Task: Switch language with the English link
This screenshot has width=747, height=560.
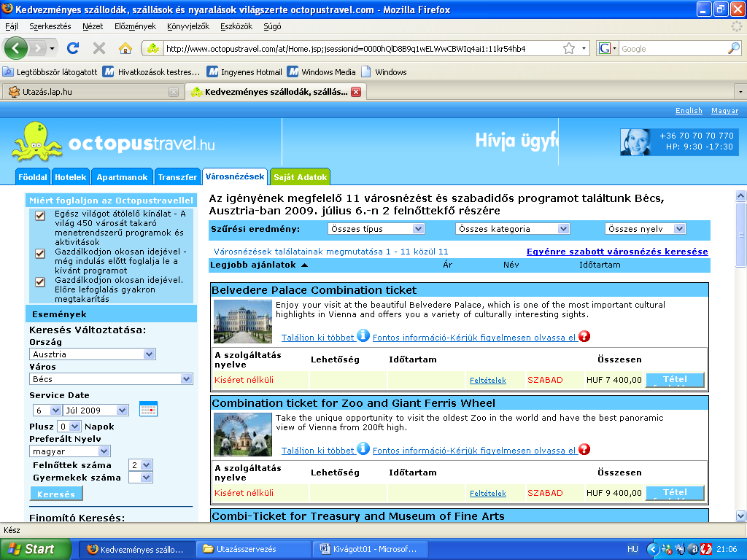Action: 689,111
